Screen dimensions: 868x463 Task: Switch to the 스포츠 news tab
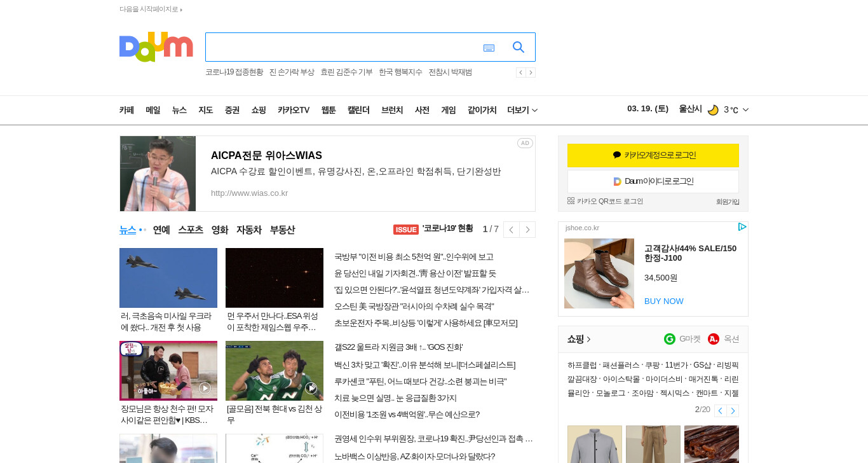pos(191,230)
